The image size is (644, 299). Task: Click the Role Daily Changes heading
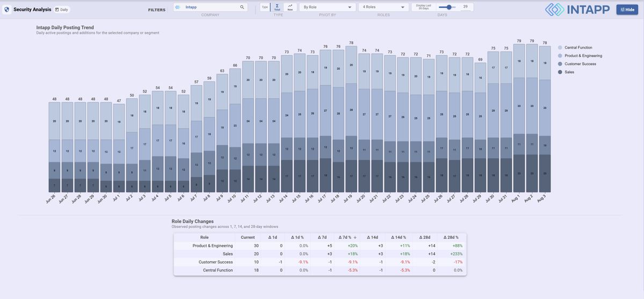[193, 221]
